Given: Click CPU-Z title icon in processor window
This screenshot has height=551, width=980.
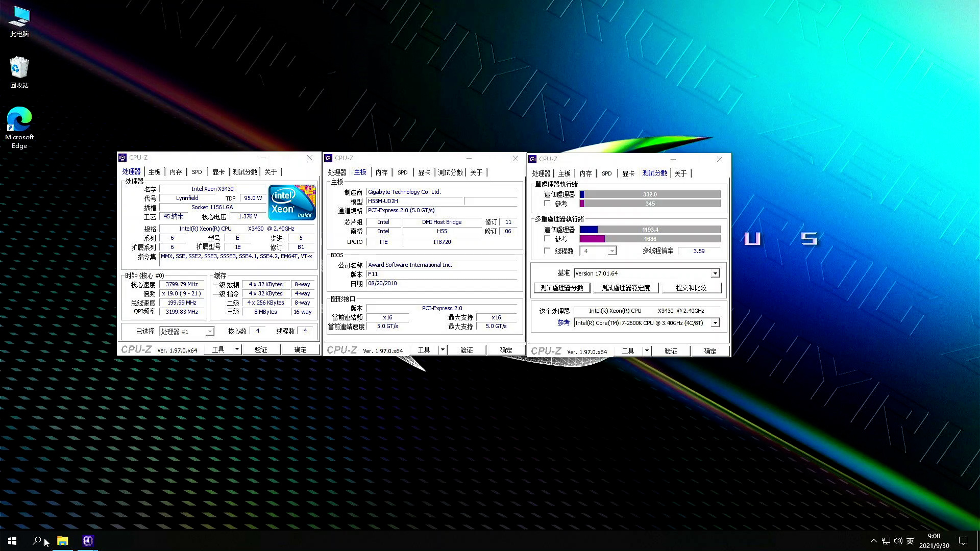Looking at the screenshot, I should pos(122,158).
